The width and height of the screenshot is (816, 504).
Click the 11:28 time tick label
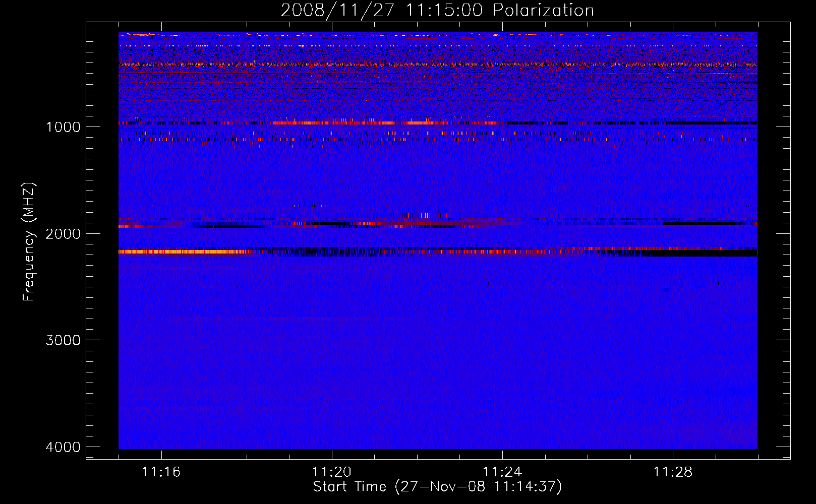(x=673, y=472)
